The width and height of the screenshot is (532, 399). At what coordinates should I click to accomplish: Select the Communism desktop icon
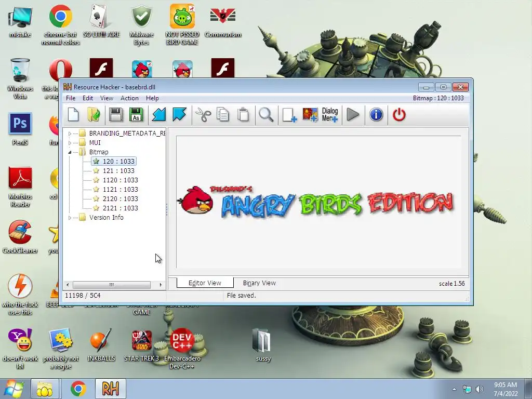click(x=223, y=21)
